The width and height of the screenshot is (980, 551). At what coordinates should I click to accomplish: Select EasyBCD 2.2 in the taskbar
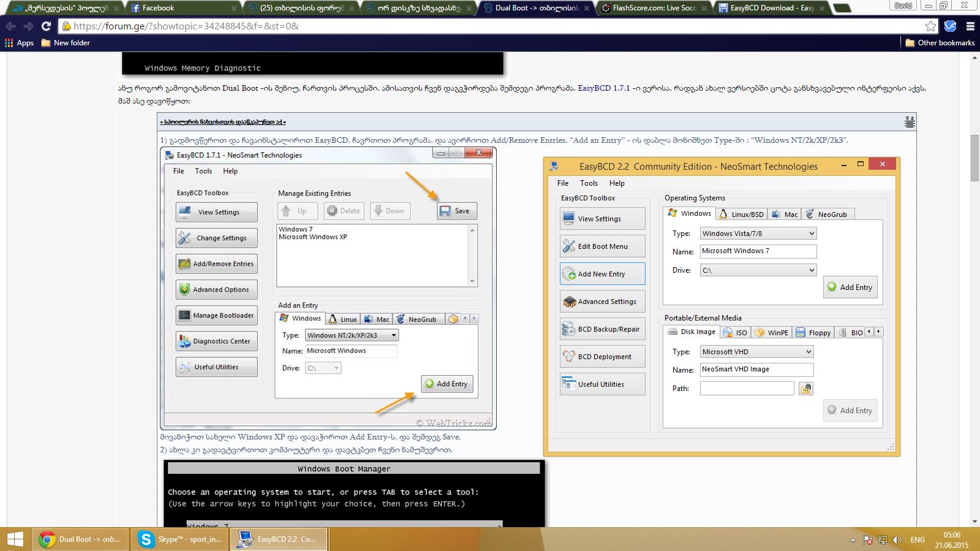pyautogui.click(x=279, y=539)
